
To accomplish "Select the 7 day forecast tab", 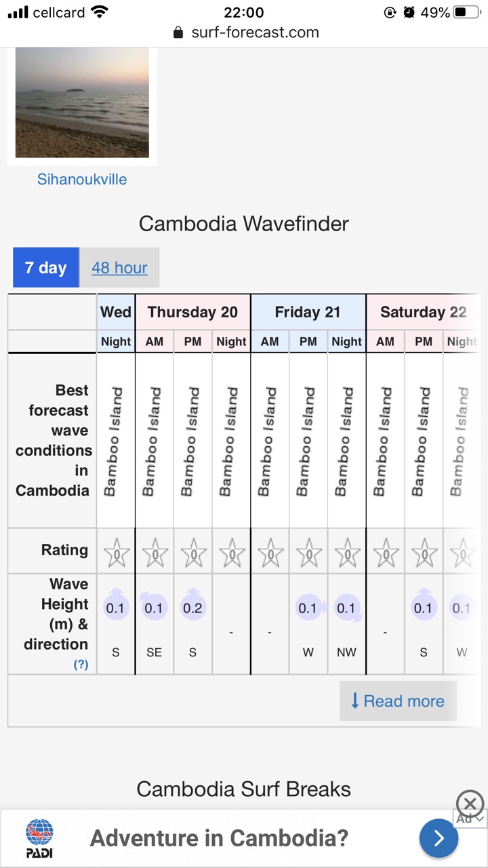I will (x=46, y=267).
